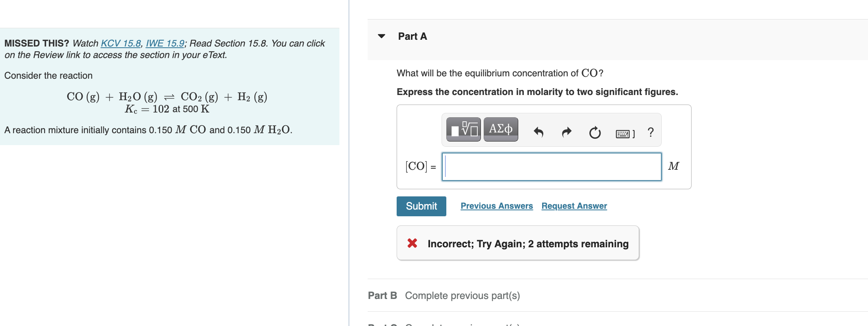Click Request Answer

click(x=574, y=206)
